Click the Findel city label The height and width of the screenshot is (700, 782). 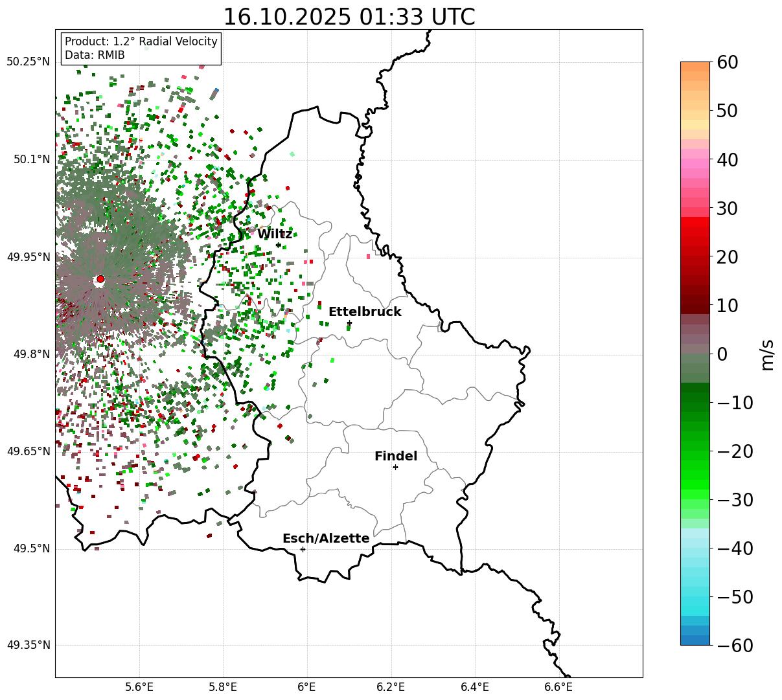pyautogui.click(x=396, y=457)
